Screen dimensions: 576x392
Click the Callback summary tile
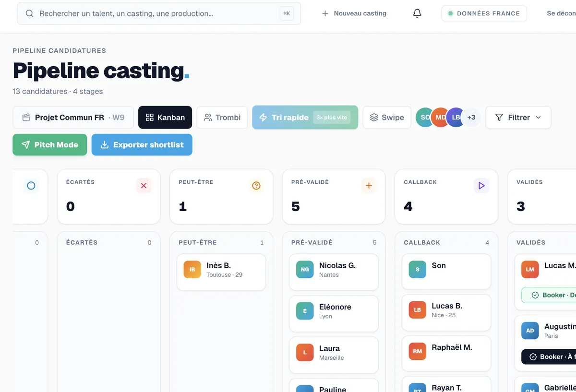[446, 197]
